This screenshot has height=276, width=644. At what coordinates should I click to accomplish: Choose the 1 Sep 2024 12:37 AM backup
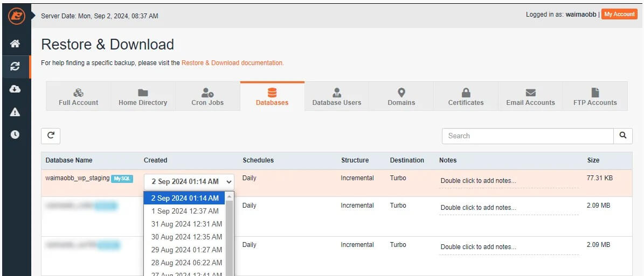click(185, 211)
